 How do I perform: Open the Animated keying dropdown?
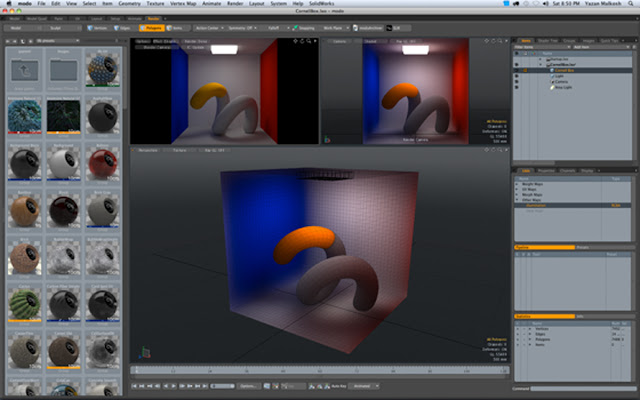click(x=364, y=386)
